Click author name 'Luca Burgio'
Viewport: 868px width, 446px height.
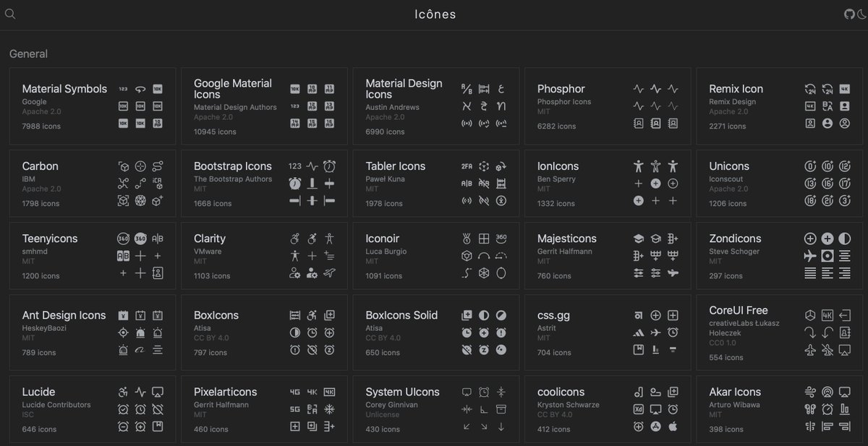pos(386,252)
